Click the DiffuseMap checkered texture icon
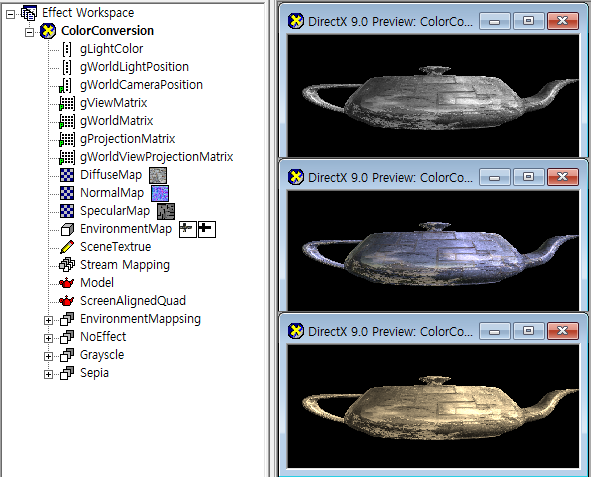 click(x=67, y=175)
